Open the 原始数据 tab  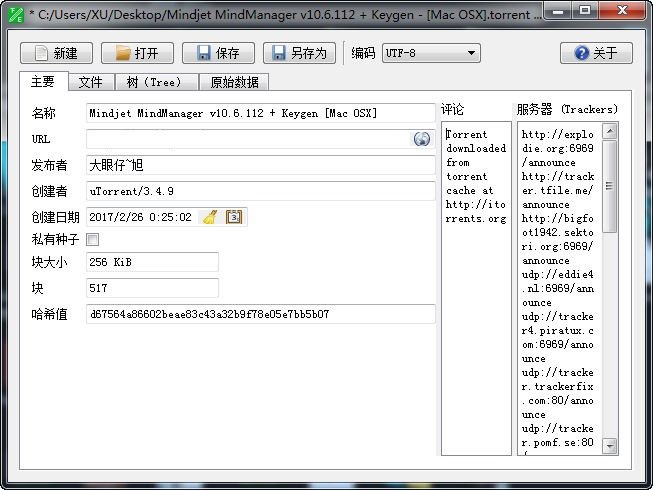(x=234, y=82)
